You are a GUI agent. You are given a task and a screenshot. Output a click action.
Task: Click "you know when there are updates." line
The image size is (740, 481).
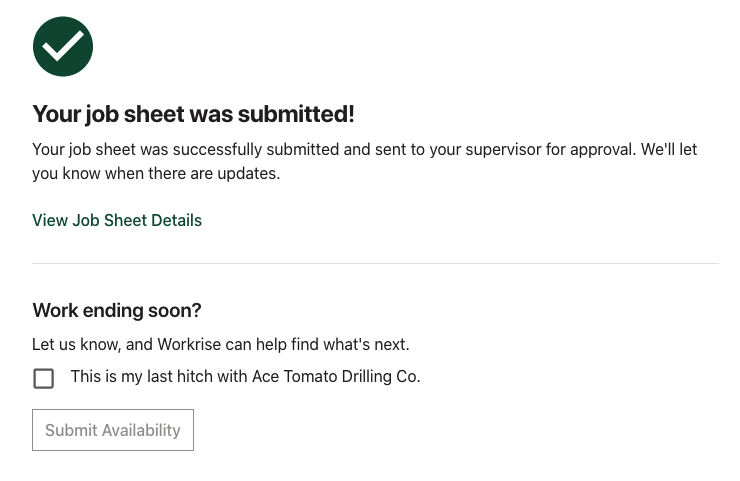156,174
